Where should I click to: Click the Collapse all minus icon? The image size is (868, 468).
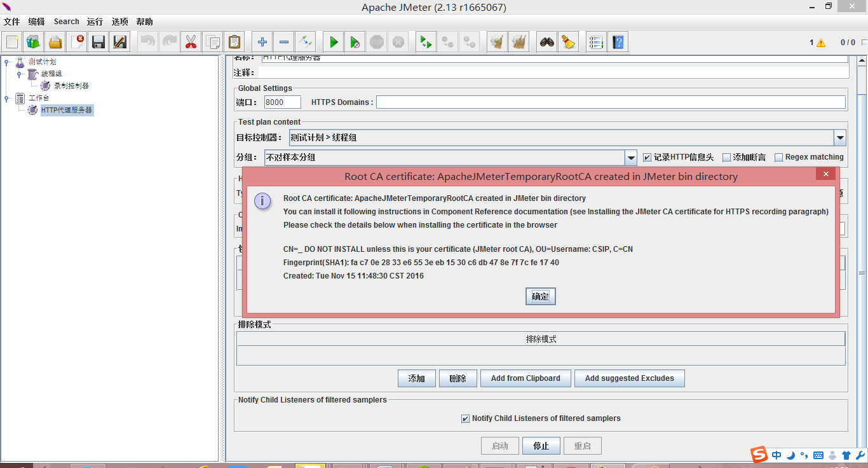tap(283, 43)
